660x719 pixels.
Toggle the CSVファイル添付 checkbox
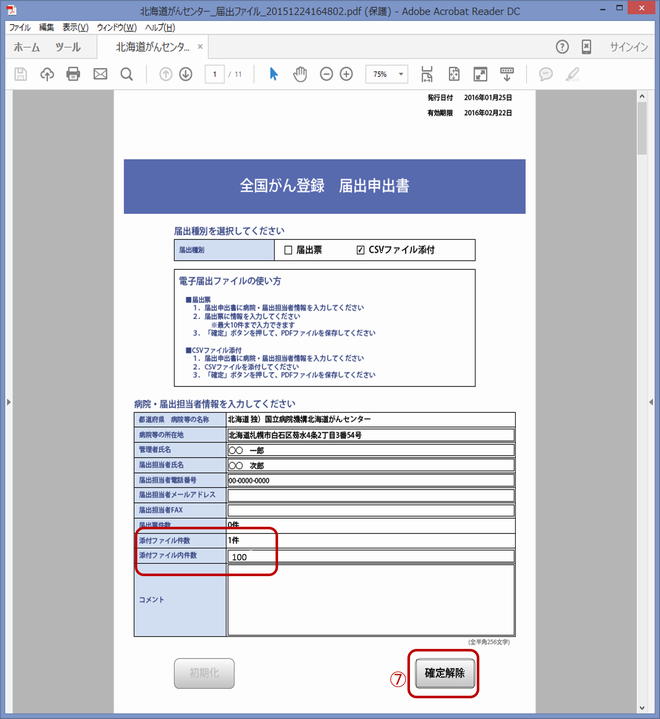click(361, 250)
